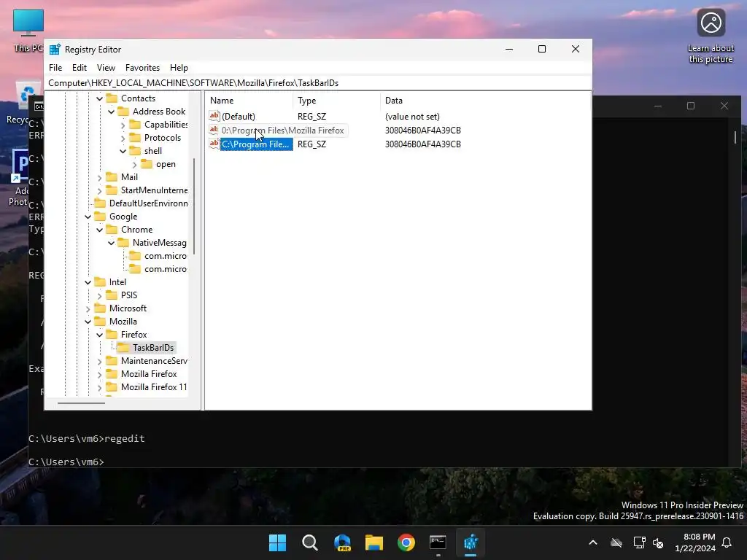Collapse the Chrome key chevron
747x560 pixels.
(x=99, y=230)
